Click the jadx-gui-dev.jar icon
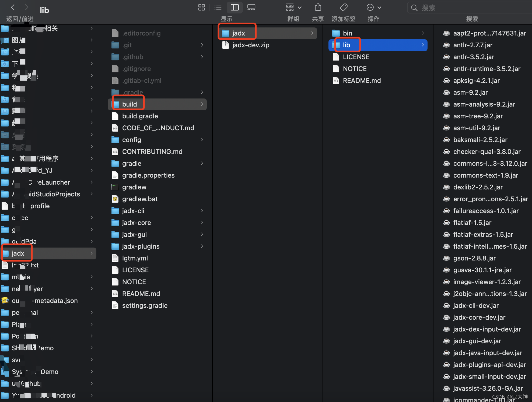 click(x=446, y=341)
